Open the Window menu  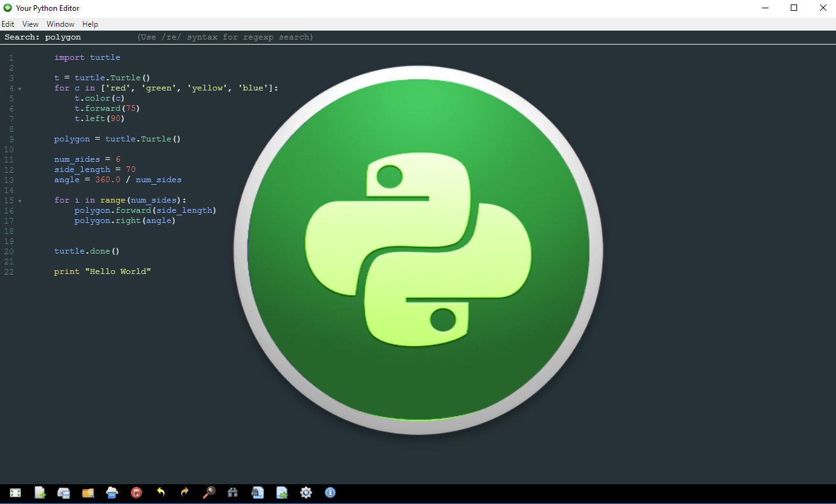pos(61,24)
